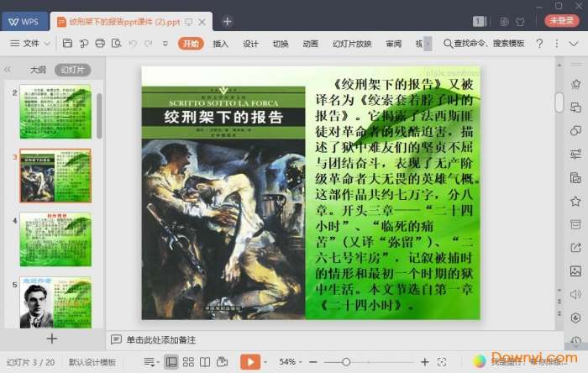
Task: Switch to the 插入 ribbon tab
Action: tap(220, 44)
